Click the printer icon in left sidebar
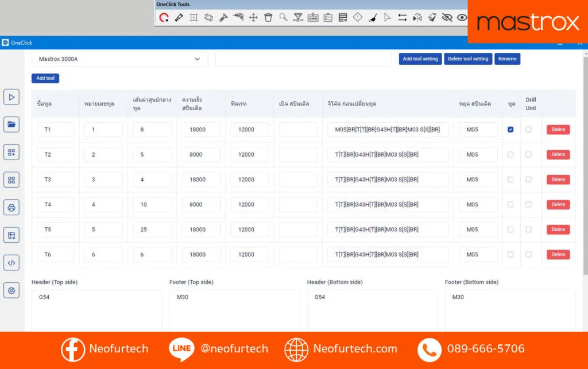 point(11,208)
